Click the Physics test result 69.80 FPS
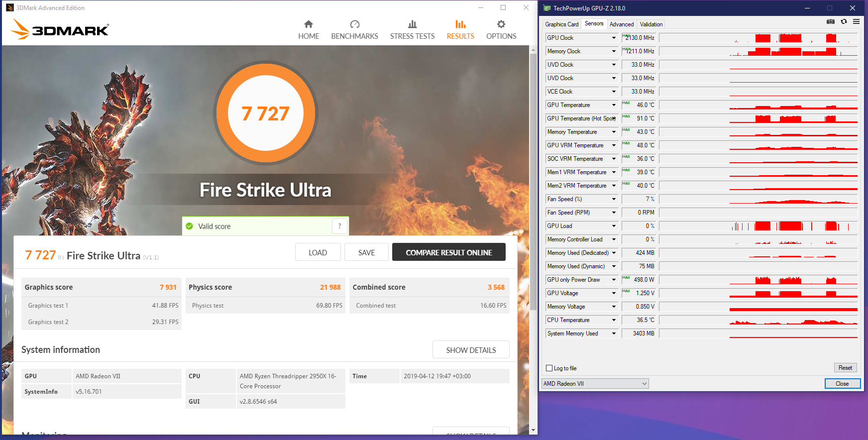Screen dimensions: 868x440 click(x=329, y=306)
